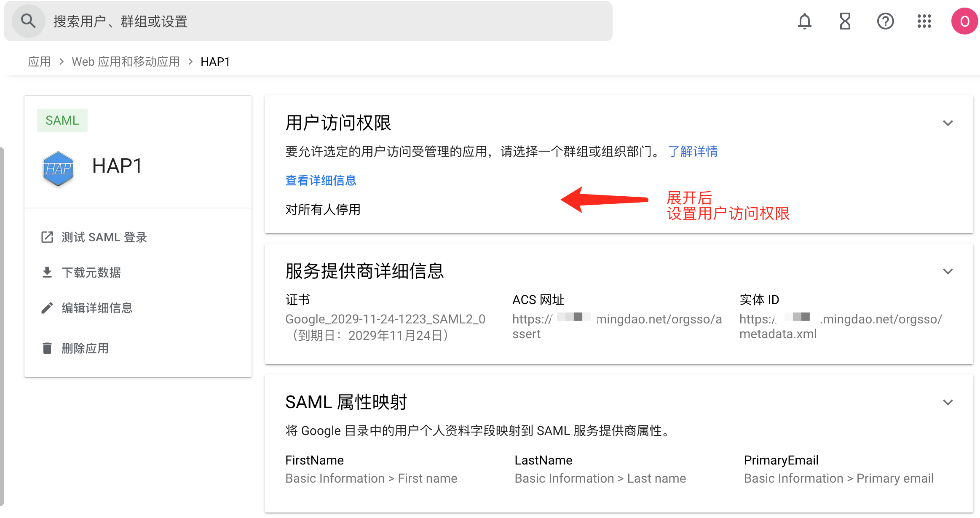This screenshot has height=518, width=980.
Task: Click the 用户访问权限 heading
Action: click(x=338, y=123)
